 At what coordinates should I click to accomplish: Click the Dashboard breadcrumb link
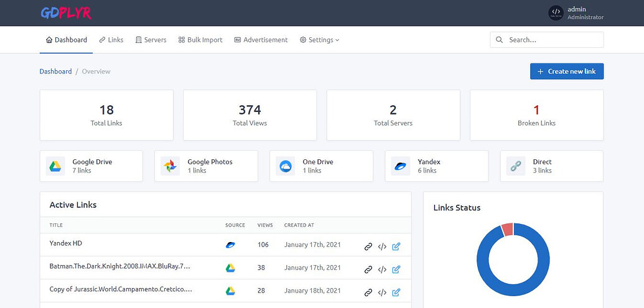(55, 72)
